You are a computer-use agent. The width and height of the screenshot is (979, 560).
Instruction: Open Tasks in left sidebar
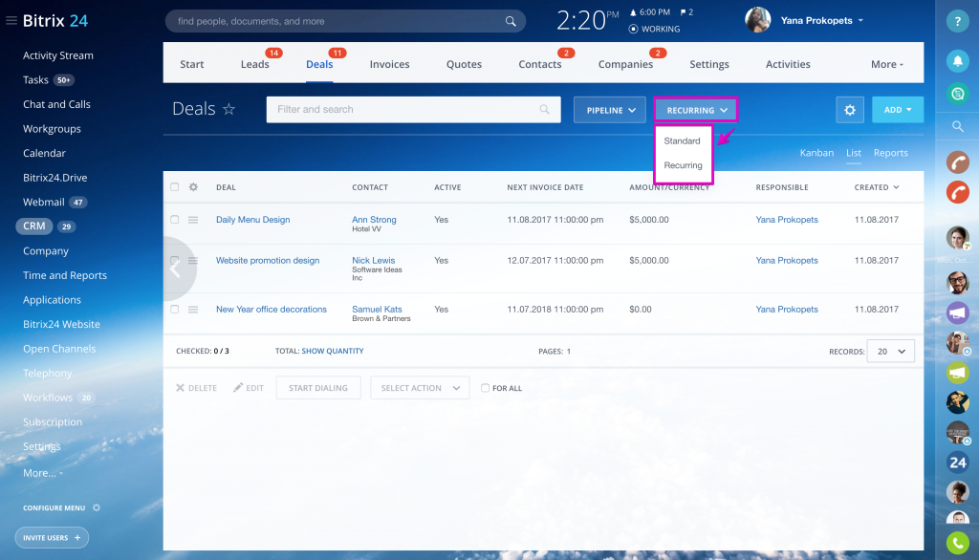[35, 80]
